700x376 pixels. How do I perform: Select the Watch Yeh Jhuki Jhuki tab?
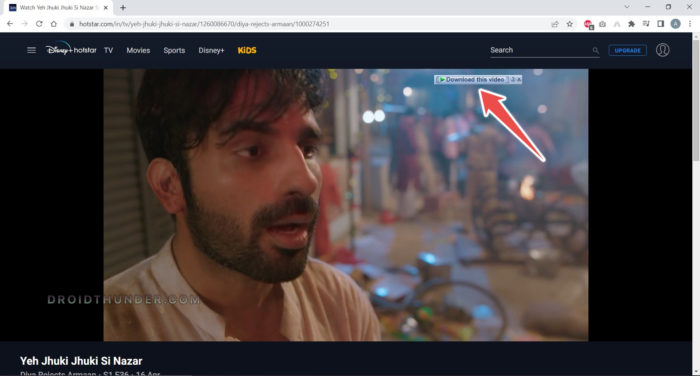(59, 8)
